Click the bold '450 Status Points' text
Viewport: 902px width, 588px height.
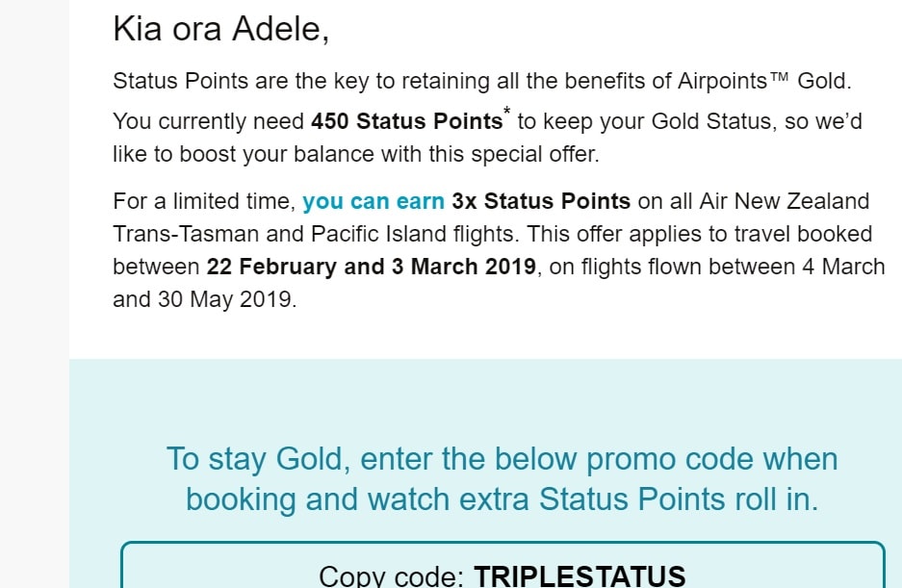tap(406, 121)
